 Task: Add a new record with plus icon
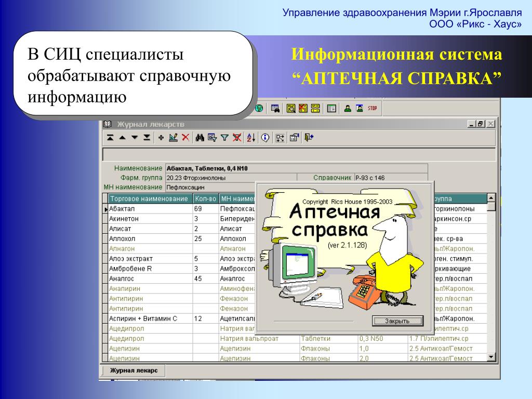tap(161, 138)
